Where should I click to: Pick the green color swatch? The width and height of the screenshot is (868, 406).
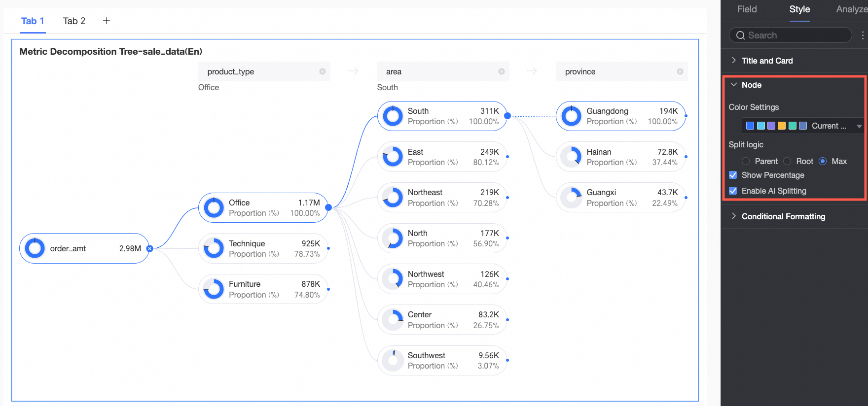pyautogui.click(x=793, y=126)
